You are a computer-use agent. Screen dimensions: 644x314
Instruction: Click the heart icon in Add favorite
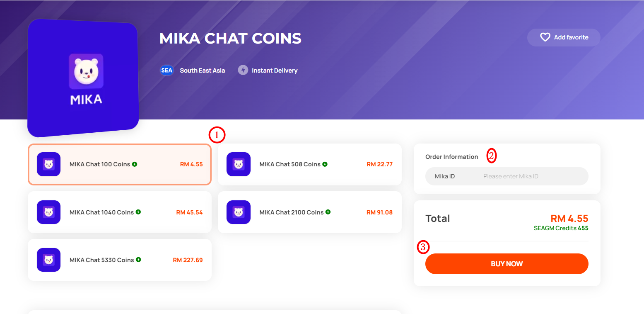[545, 37]
